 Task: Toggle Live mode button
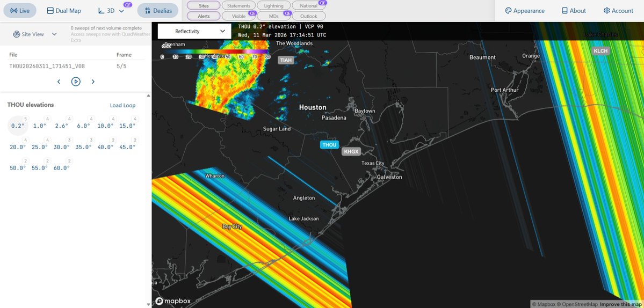pos(20,11)
